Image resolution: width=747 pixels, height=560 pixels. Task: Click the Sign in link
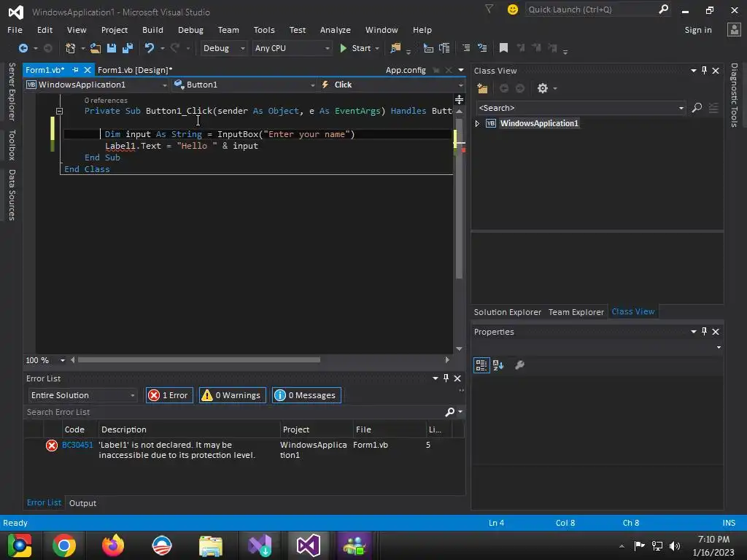698,30
